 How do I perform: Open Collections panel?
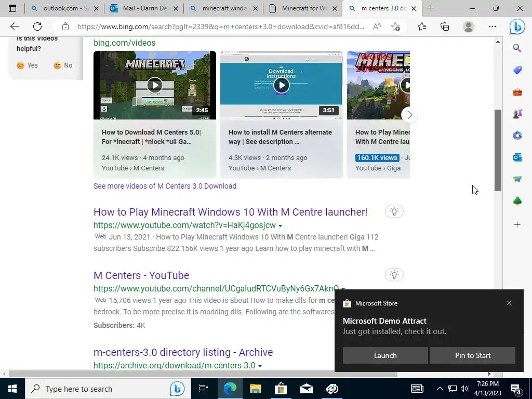(x=445, y=26)
